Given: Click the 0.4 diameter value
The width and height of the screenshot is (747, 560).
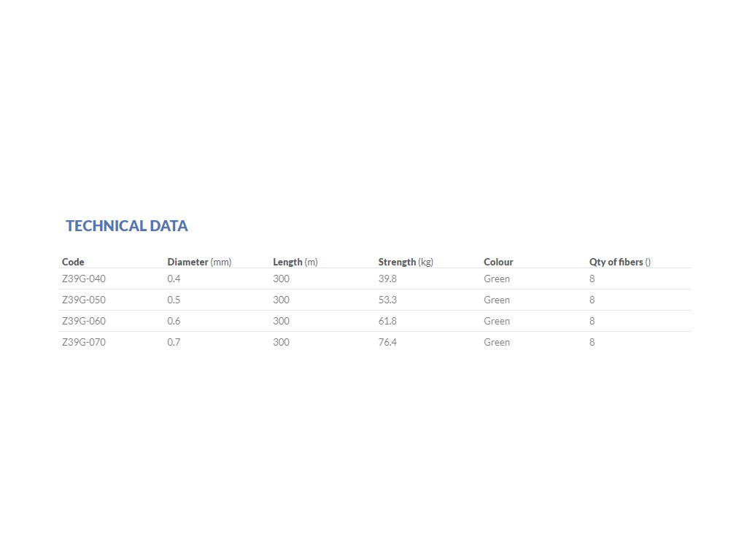Looking at the screenshot, I should coord(174,279).
